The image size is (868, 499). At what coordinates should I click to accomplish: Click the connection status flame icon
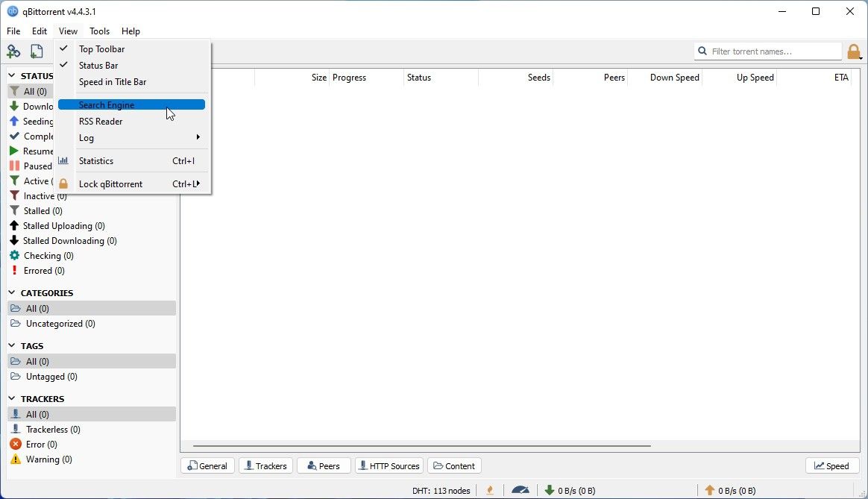489,490
